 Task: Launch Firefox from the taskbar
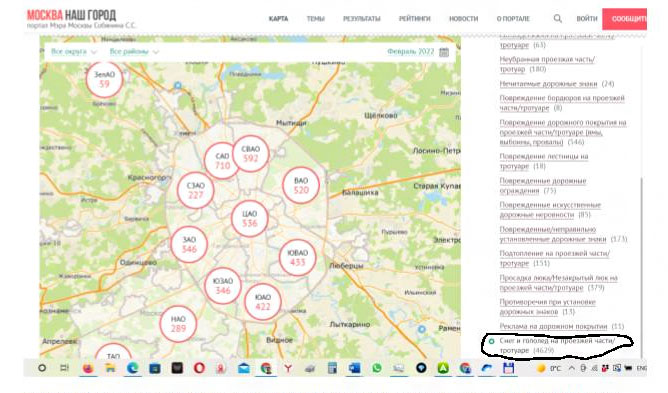coord(88,368)
